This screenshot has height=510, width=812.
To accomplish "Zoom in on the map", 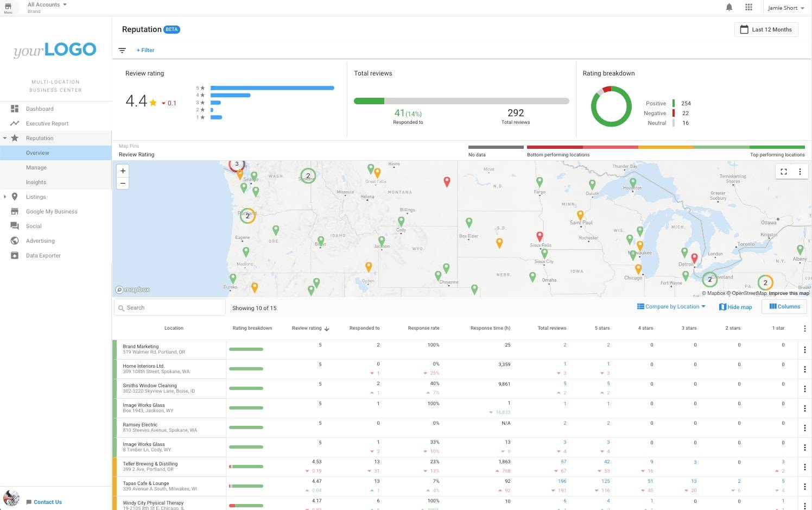I will tap(123, 171).
